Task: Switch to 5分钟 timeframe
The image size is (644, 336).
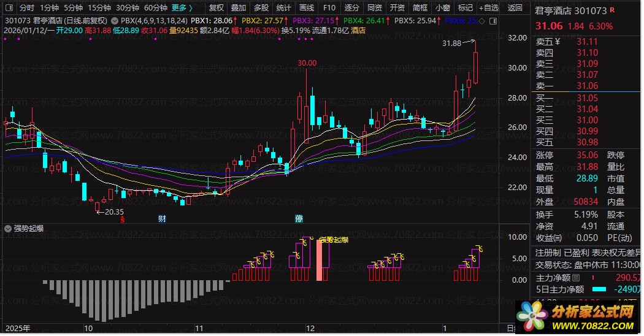Action: point(73,8)
